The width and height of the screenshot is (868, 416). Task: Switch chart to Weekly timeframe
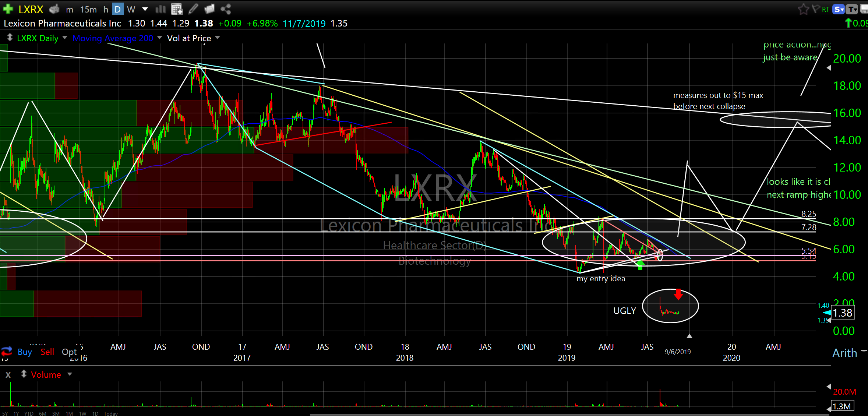(x=131, y=10)
